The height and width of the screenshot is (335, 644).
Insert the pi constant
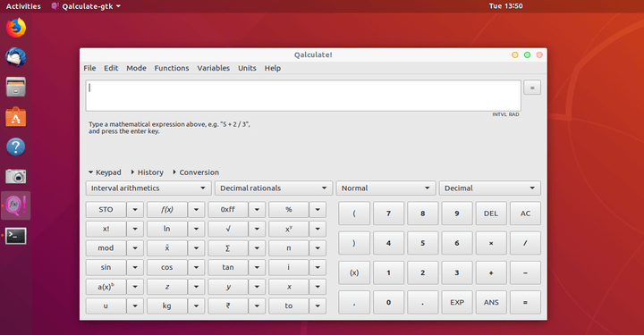pos(289,248)
